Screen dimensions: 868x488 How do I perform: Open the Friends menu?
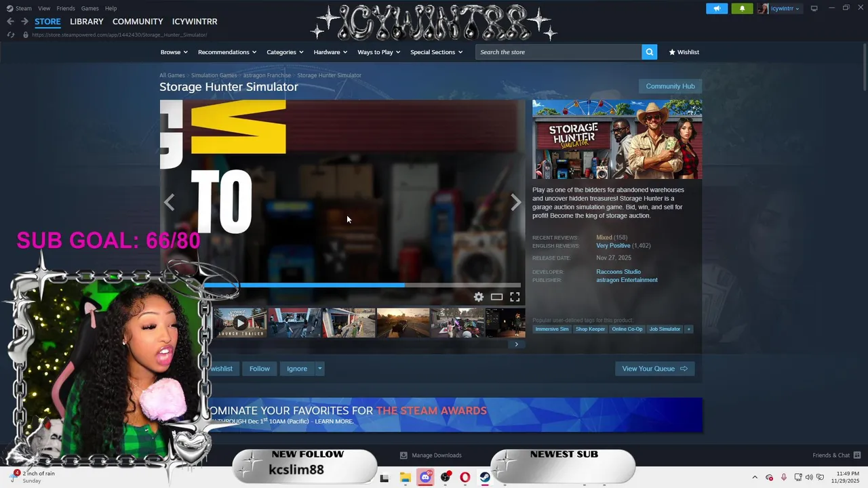tap(66, 8)
